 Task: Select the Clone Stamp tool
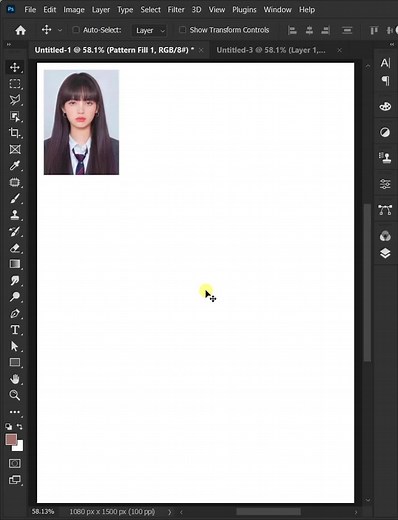[x=15, y=215]
